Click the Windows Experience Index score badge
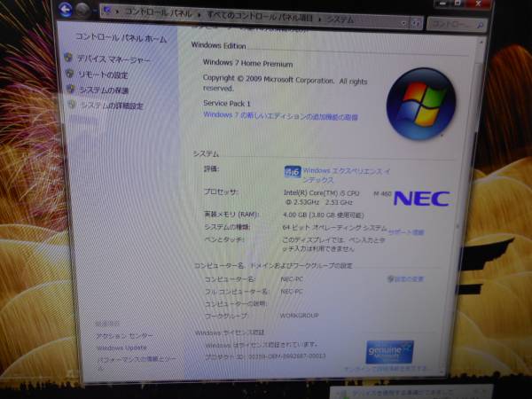The height and width of the screenshot is (399, 532). (292, 172)
